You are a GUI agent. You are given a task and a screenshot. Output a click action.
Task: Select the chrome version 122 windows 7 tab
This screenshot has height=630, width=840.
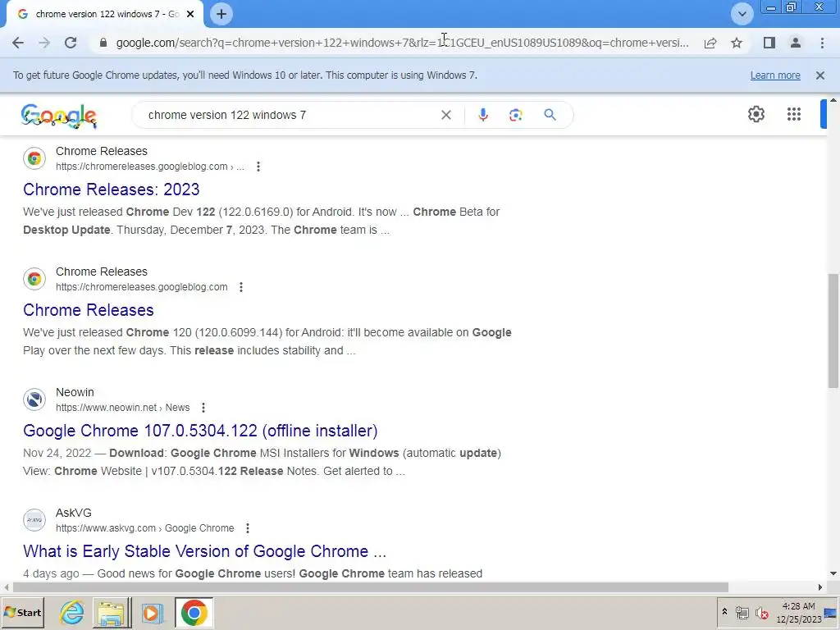tap(105, 14)
